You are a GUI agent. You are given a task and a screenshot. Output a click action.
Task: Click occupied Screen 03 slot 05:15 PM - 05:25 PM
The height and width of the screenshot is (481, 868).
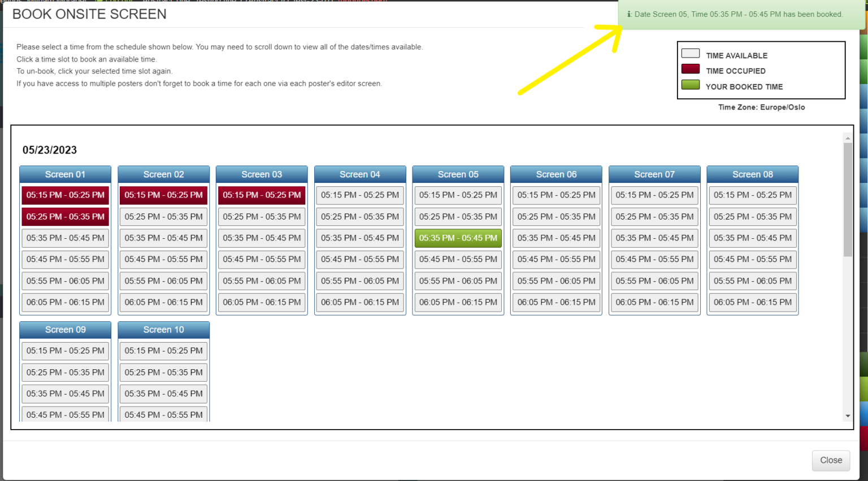click(x=262, y=195)
